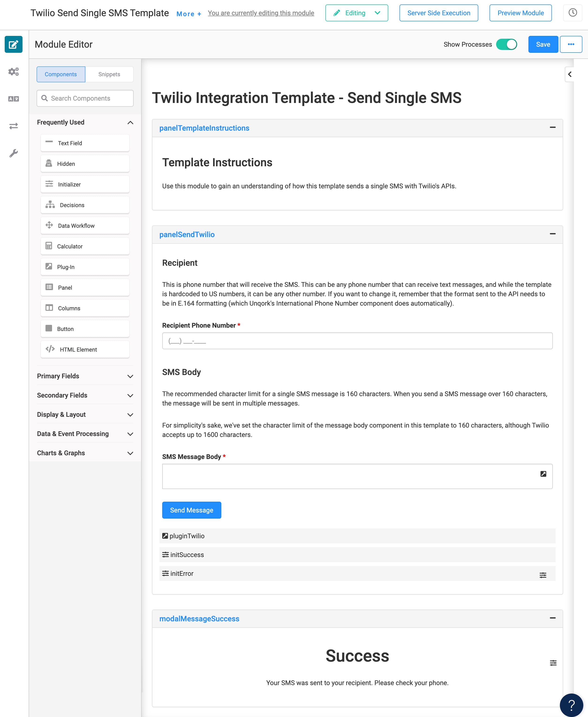Add a Button component
Viewport: 588px width, 717px height.
point(85,329)
